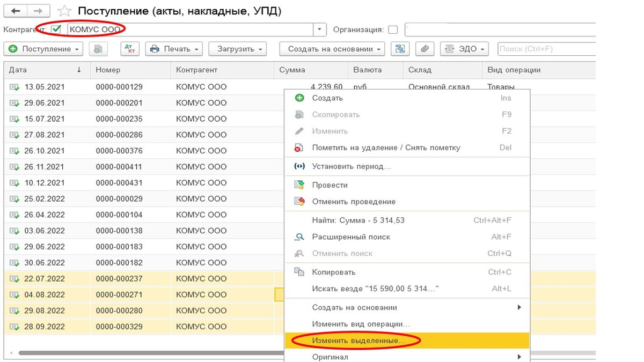Click the Вид операции column header
Screen dimensions: 644x362
pyautogui.click(x=539, y=70)
